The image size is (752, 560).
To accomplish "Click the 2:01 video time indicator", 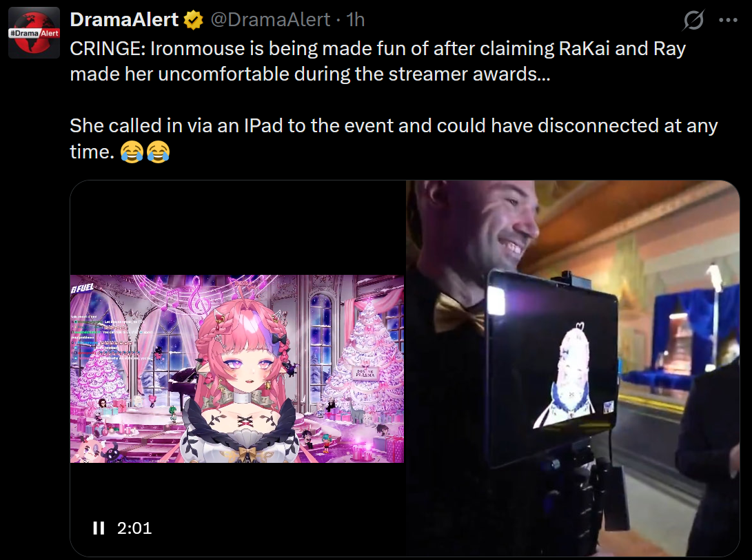I will [x=134, y=528].
